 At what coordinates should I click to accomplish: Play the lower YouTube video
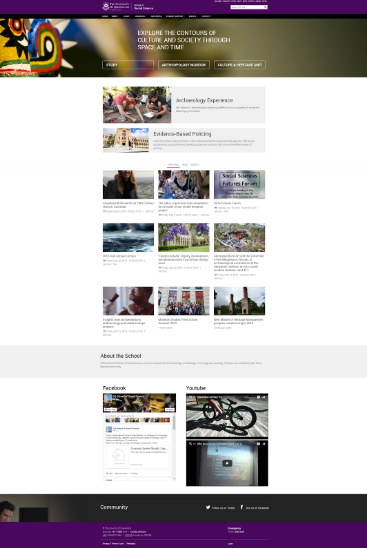point(227,463)
